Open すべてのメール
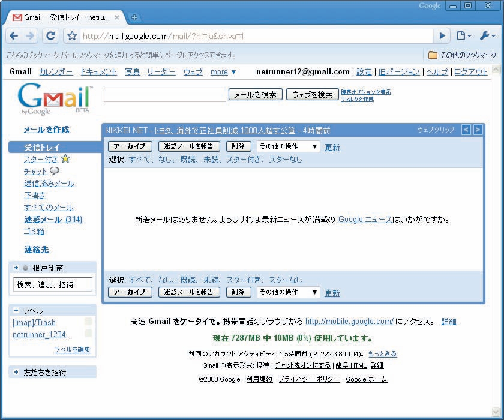The image size is (504, 420). click(49, 208)
